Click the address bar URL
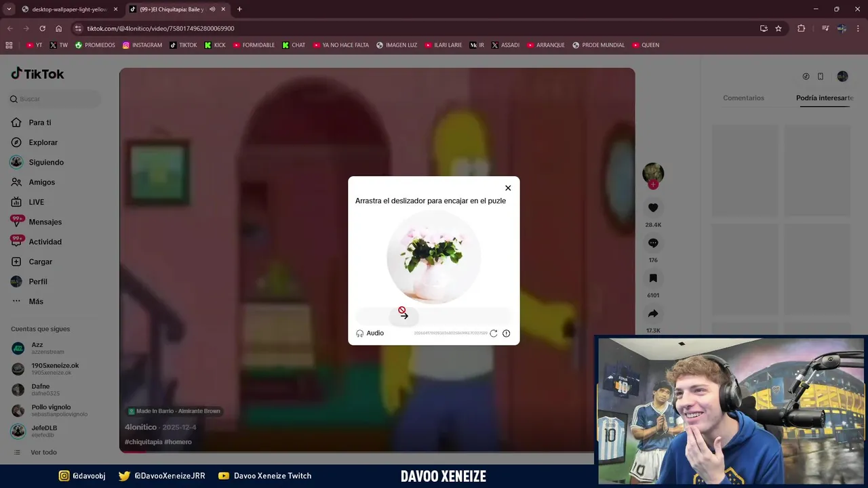Image resolution: width=868 pixels, height=488 pixels. point(161,28)
